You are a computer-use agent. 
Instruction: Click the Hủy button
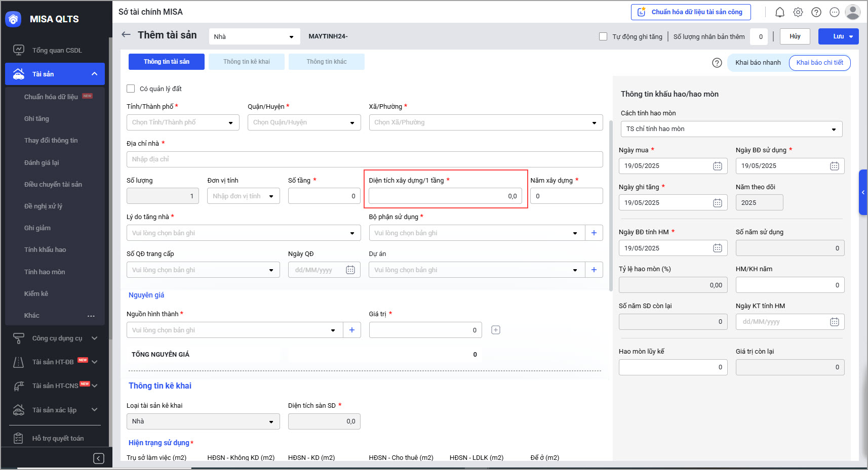[x=795, y=36]
